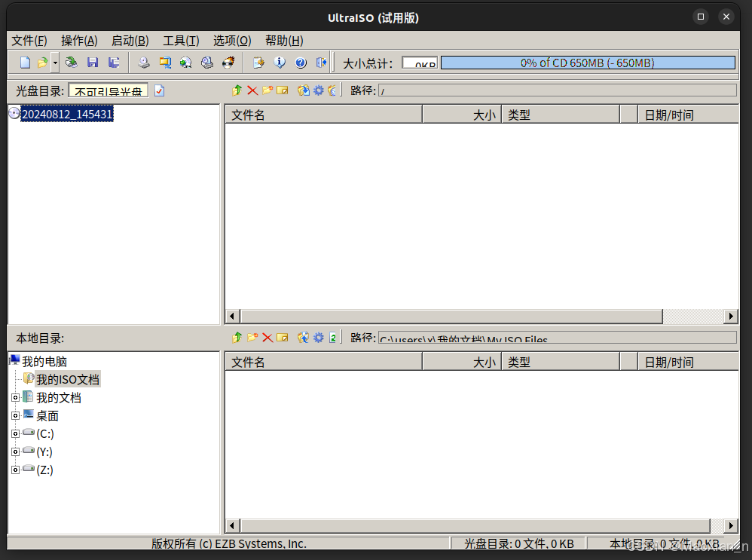Expand the 我的文档 tree node
Viewport: 752px width, 560px height.
15,398
